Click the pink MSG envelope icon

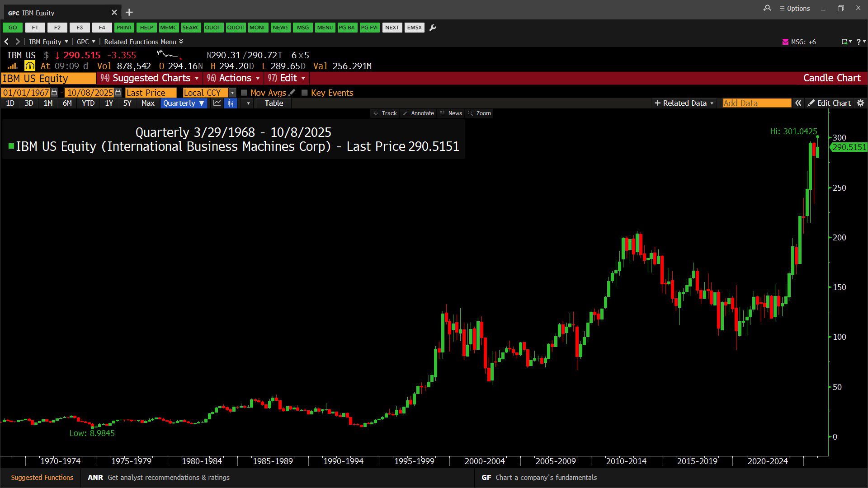785,42
